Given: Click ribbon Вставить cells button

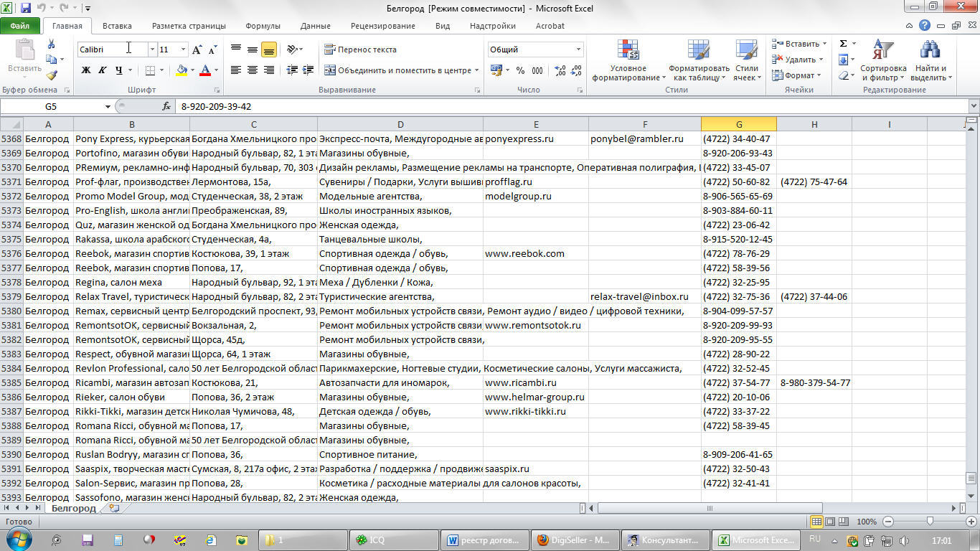Looking at the screenshot, I should (798, 44).
